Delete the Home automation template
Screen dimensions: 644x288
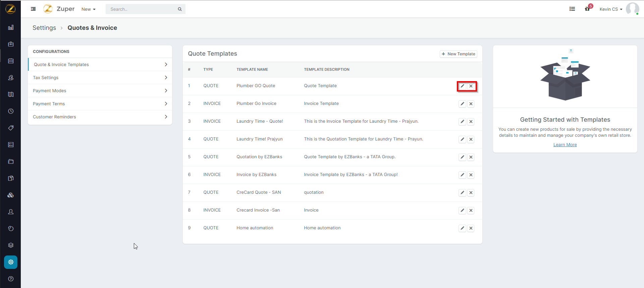[x=471, y=228]
